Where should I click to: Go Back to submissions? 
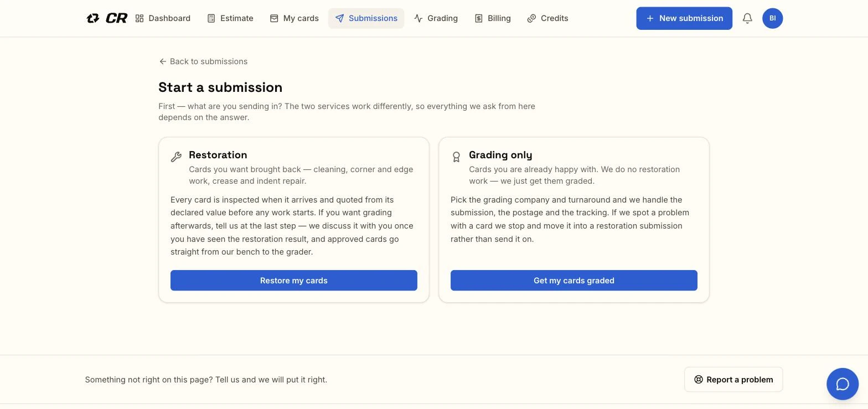203,61
